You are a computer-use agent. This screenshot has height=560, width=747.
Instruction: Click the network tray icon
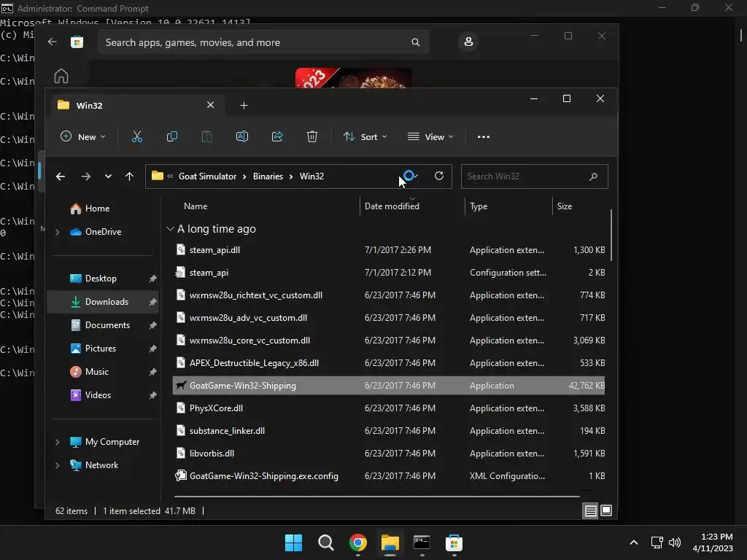(x=657, y=542)
